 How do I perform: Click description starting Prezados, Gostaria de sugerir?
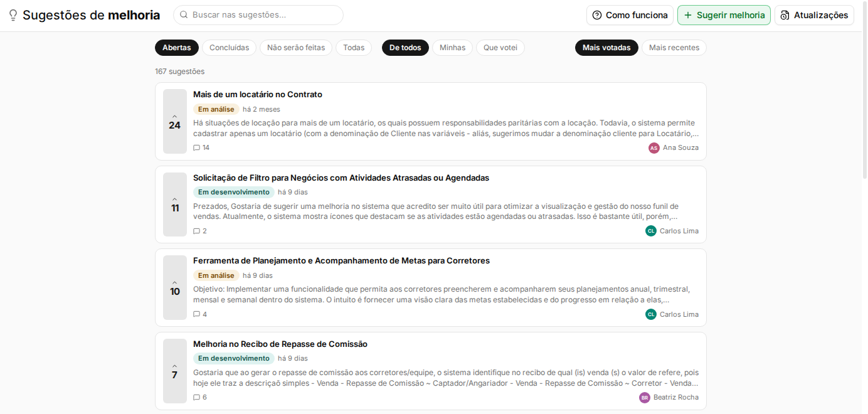[436, 211]
